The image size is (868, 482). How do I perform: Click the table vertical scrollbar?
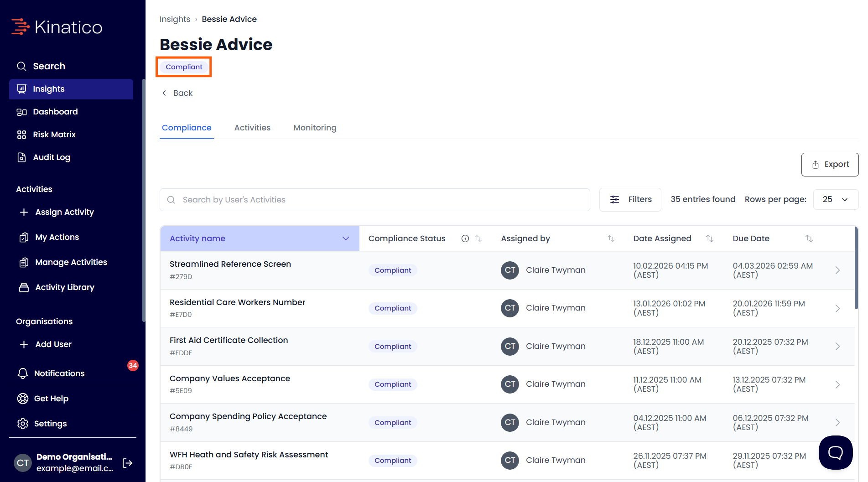(857, 269)
